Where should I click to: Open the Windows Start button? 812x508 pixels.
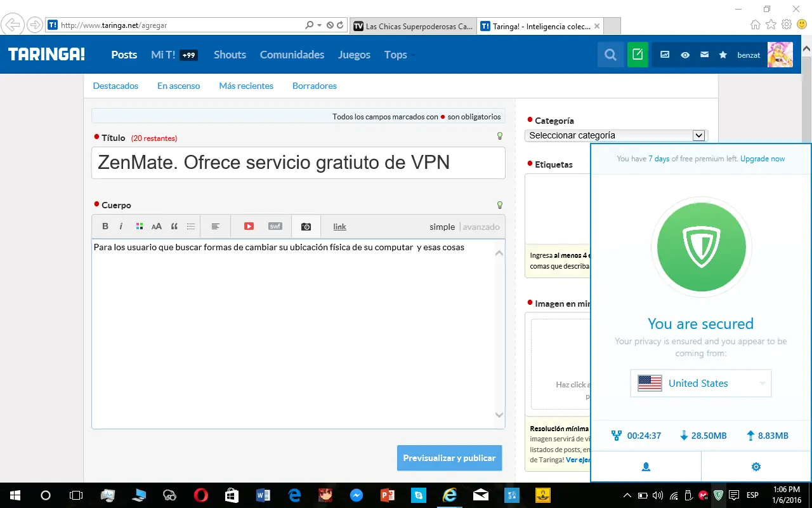click(x=15, y=495)
